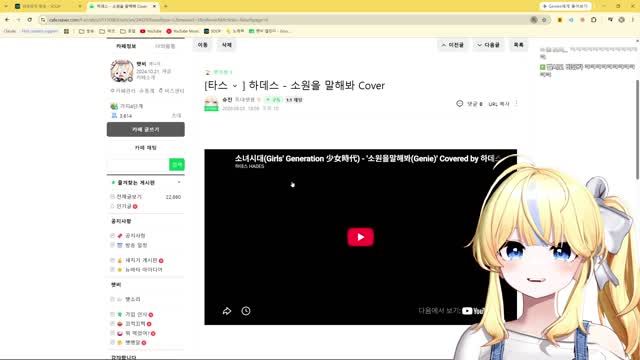The height and width of the screenshot is (360, 640).
Task: Click the video share arrow icon
Action: [x=227, y=311]
